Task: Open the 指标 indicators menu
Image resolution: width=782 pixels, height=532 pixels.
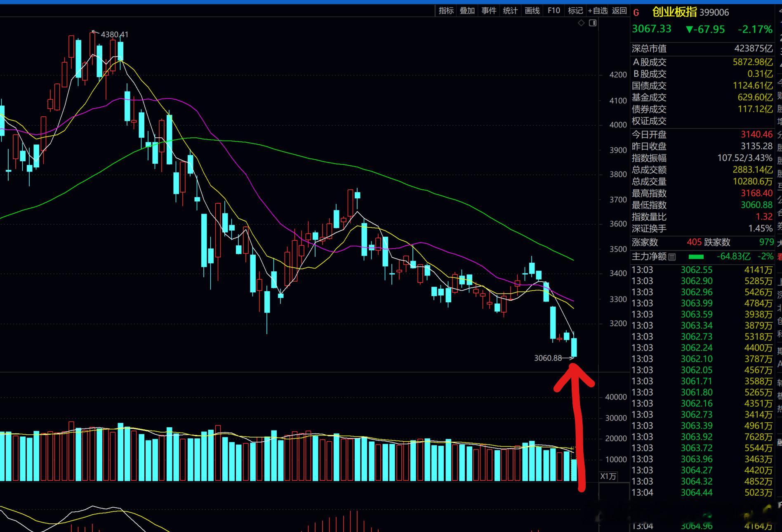Action: [x=446, y=11]
